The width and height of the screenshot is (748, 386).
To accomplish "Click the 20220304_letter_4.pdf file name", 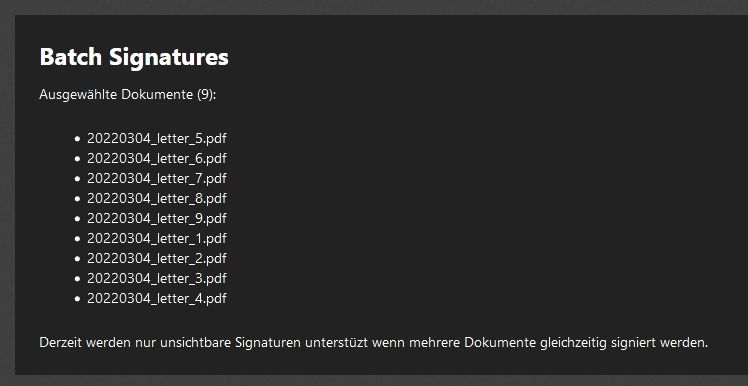I will pyautogui.click(x=156, y=299).
